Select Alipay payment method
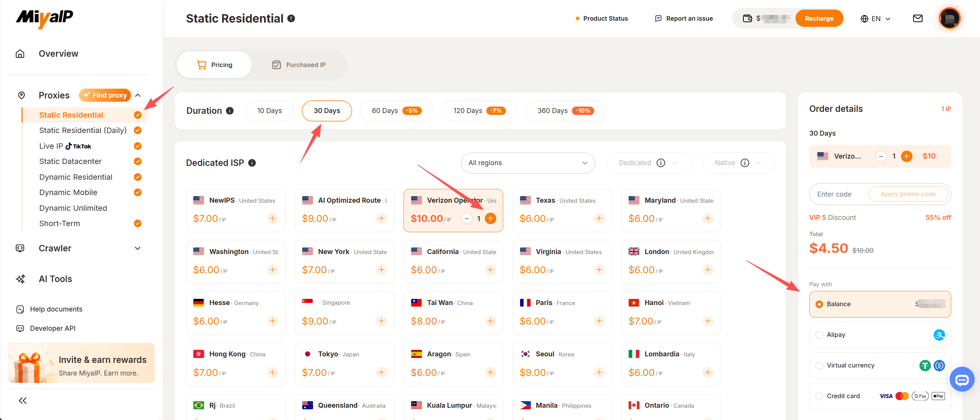The image size is (980, 420). click(x=880, y=335)
